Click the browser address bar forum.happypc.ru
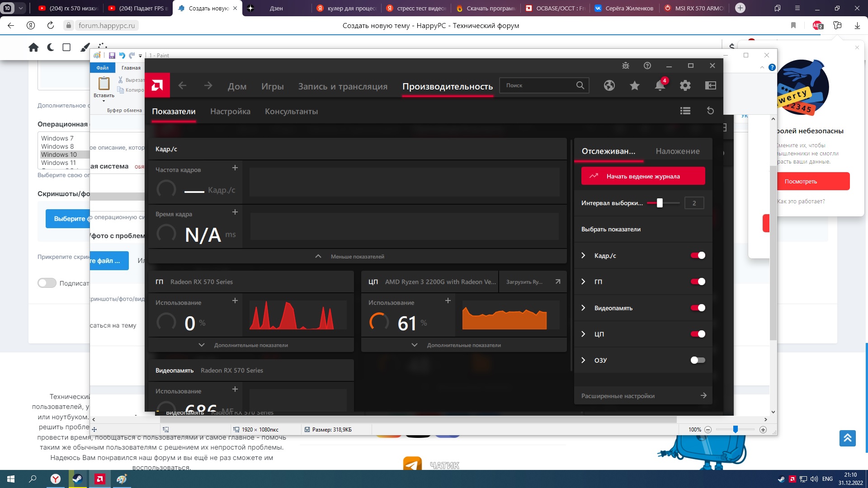This screenshot has height=488, width=868. [106, 25]
